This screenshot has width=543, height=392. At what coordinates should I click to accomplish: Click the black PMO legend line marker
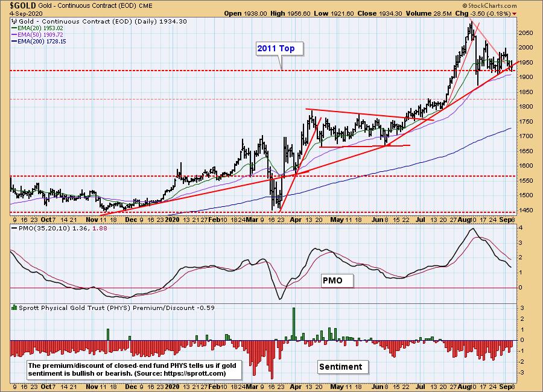14,229
